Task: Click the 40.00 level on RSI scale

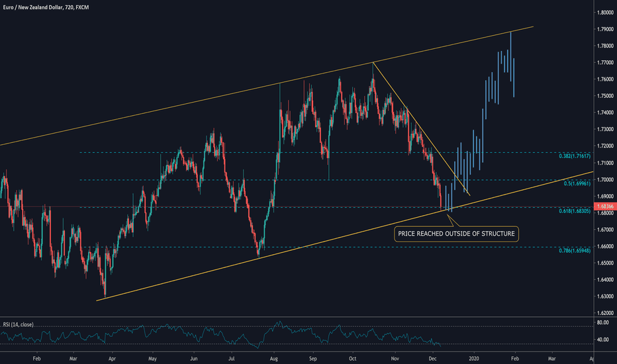Action: (604, 340)
